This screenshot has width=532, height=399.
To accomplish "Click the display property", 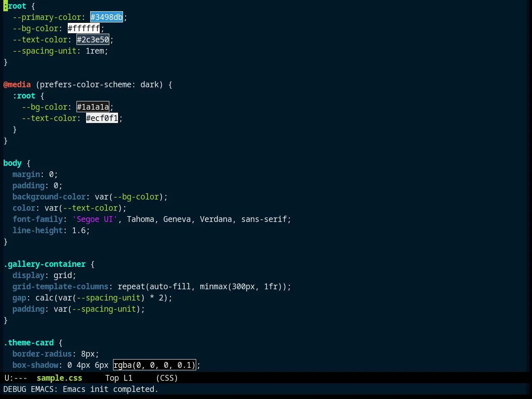I will [29, 275].
